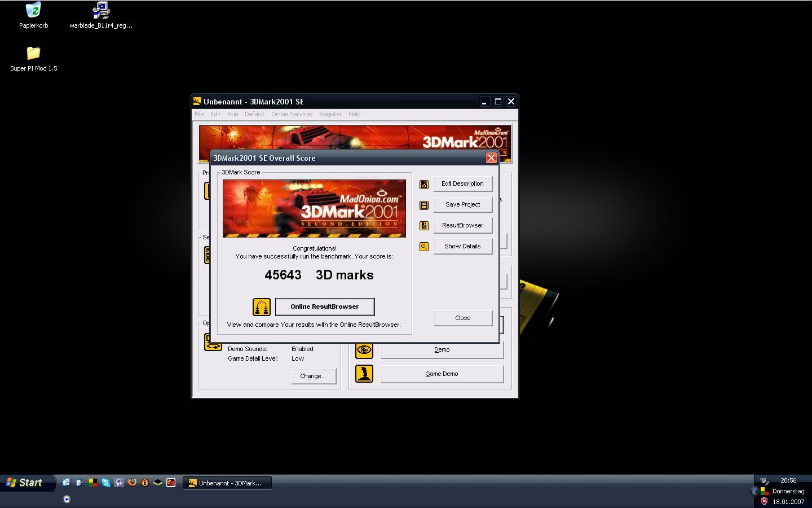Open the ResultBrowser button
This screenshot has height=508, width=812.
coord(462,225)
